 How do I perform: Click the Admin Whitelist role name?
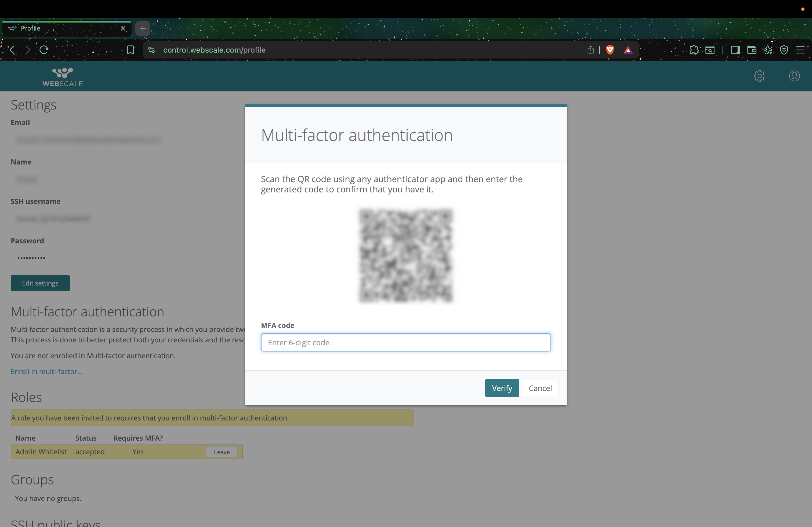pos(41,452)
